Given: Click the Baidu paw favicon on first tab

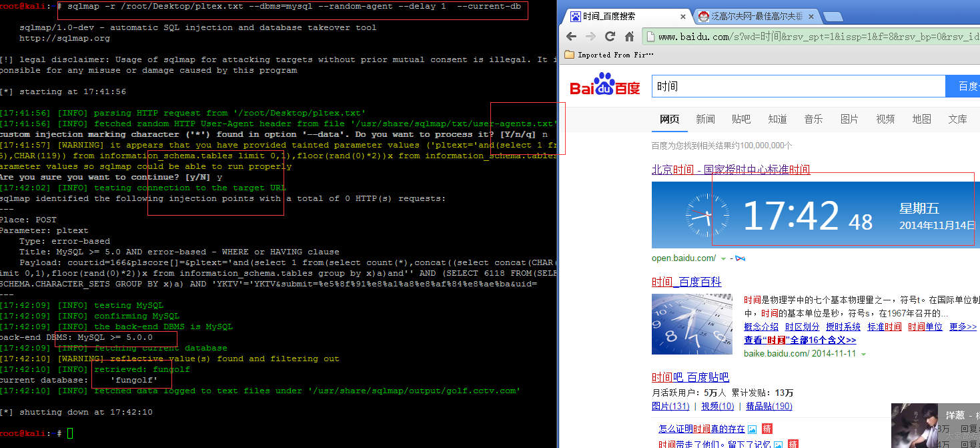Looking at the screenshot, I should [x=575, y=16].
